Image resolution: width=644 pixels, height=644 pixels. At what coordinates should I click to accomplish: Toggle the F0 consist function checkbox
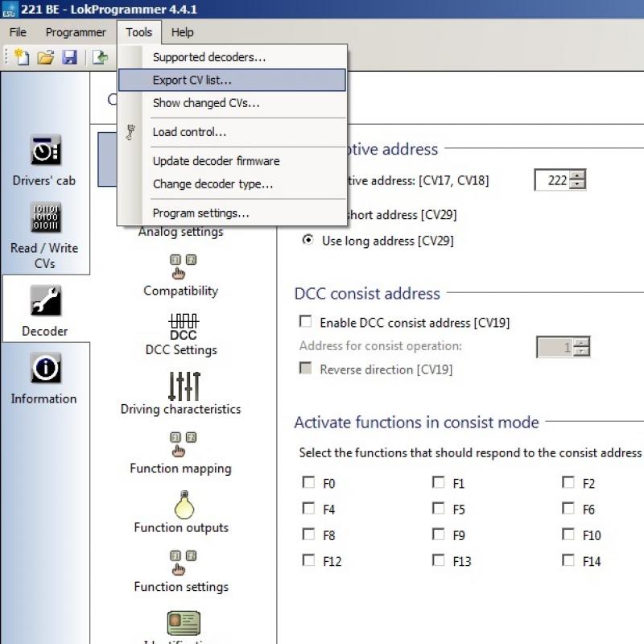(x=308, y=482)
